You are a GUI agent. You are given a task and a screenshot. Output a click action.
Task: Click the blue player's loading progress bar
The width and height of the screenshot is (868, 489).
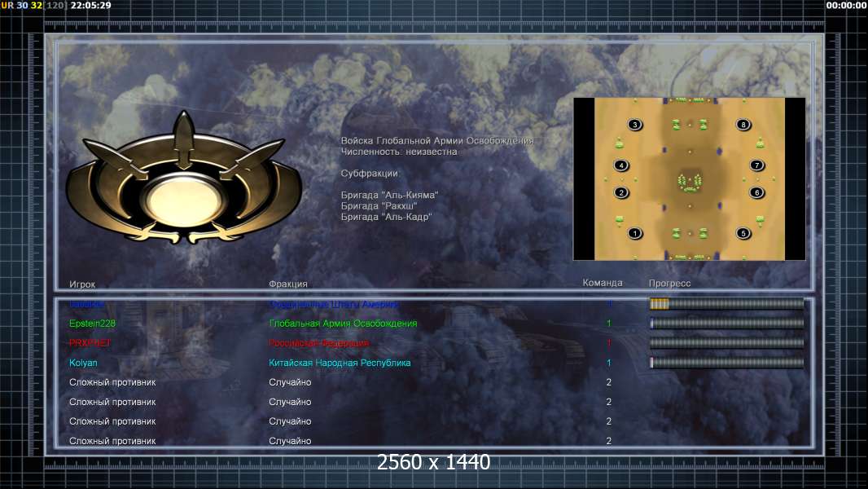coord(726,303)
